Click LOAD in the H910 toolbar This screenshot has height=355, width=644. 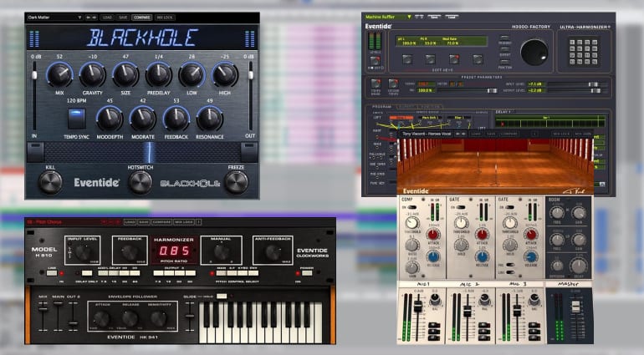click(130, 222)
